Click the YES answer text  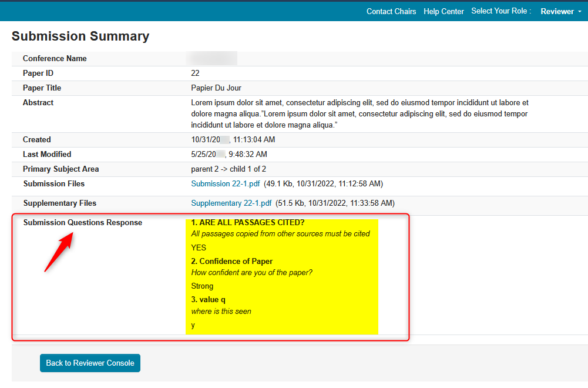coord(199,247)
